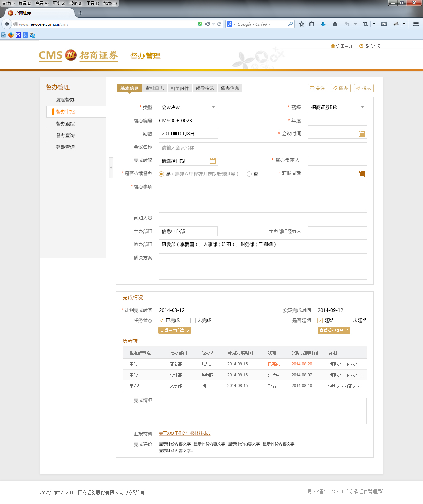Image resolution: width=423 pixels, height=504 pixels.
Task: Open the 完成时限 calendar picker
Action: tap(213, 161)
